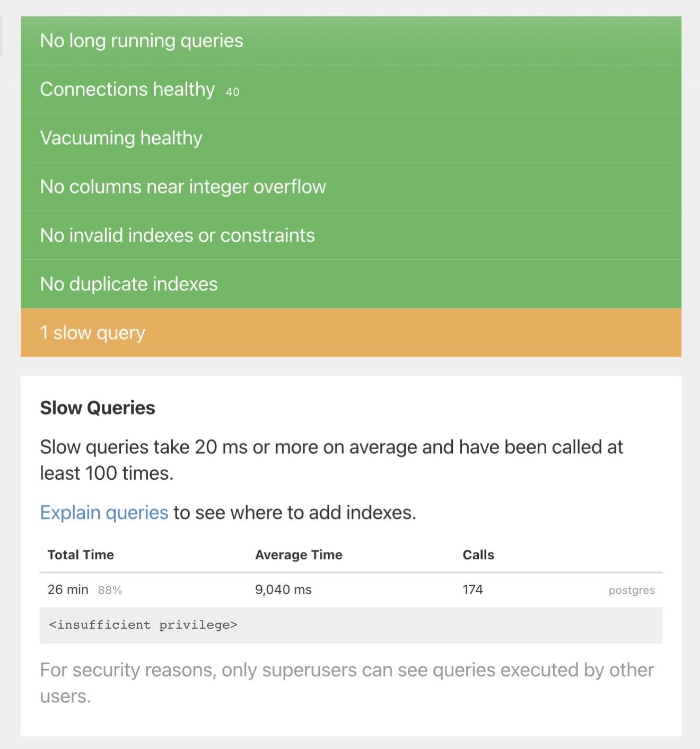Click the "Average Time" column header
Screen dimensions: 700x749
[299, 555]
